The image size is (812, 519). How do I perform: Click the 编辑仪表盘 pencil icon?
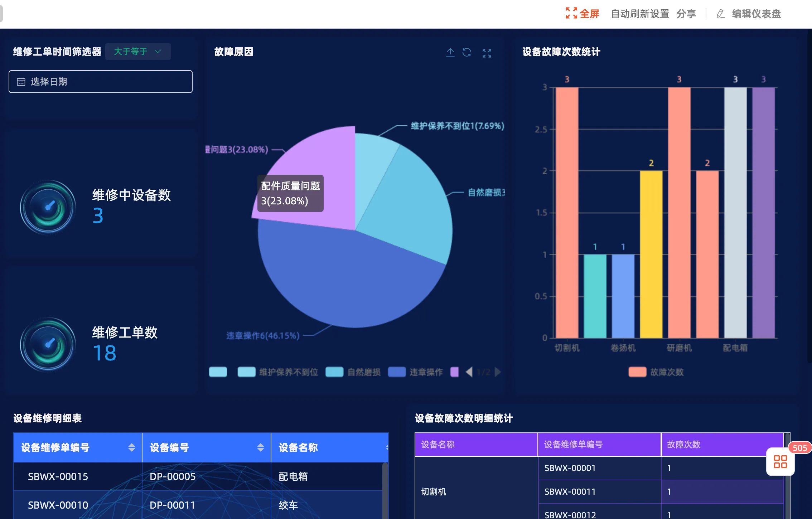pyautogui.click(x=720, y=14)
